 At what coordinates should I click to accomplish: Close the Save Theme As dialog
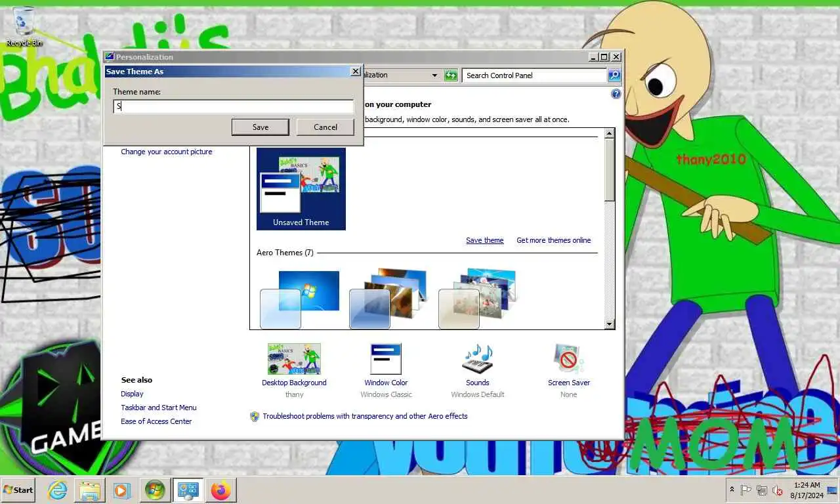[356, 71]
